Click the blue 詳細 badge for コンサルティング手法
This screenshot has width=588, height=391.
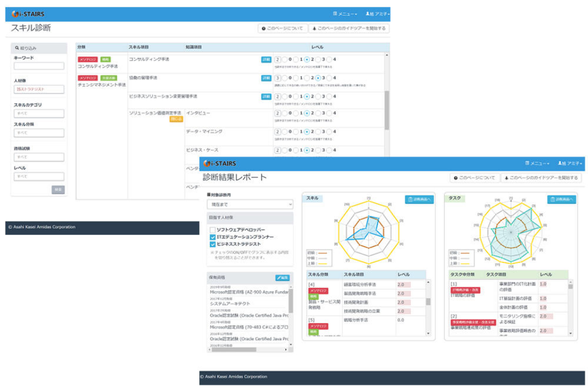(x=266, y=60)
